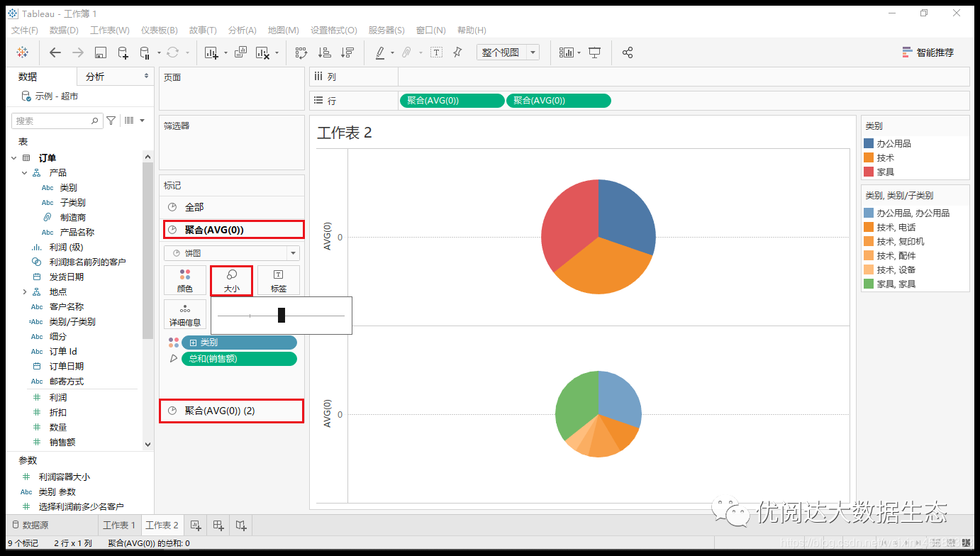Screen dimensions: 980x556
Task: Select the 全部 marks card
Action: point(232,207)
